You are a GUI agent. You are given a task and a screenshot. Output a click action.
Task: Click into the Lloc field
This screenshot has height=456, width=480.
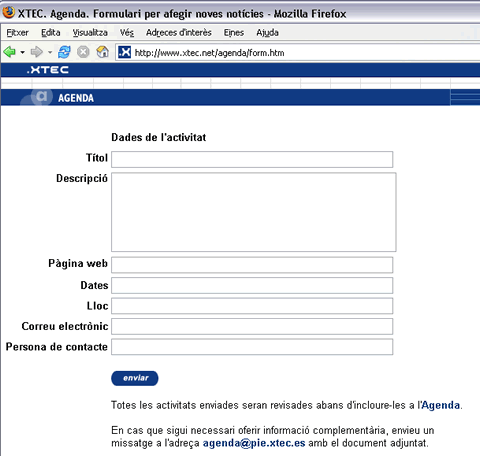click(252, 306)
